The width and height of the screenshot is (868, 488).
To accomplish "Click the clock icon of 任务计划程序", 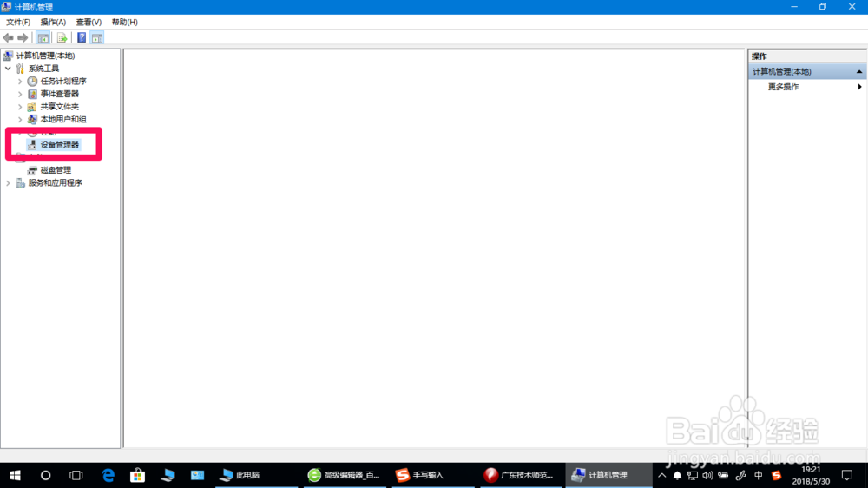I will (x=33, y=81).
